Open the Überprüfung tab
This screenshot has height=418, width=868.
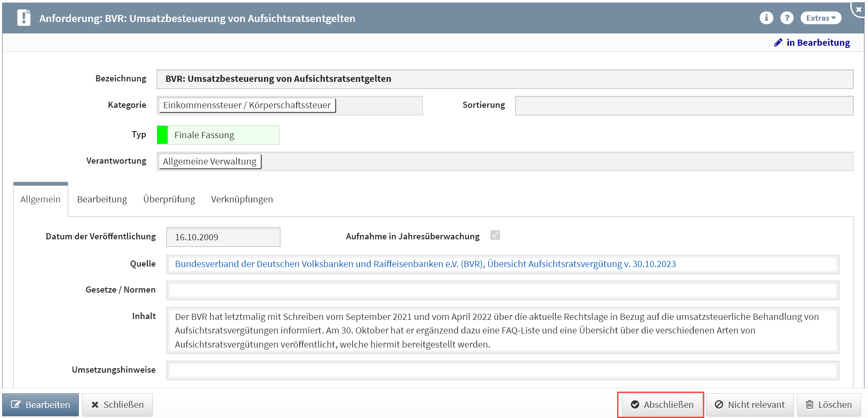[169, 199]
